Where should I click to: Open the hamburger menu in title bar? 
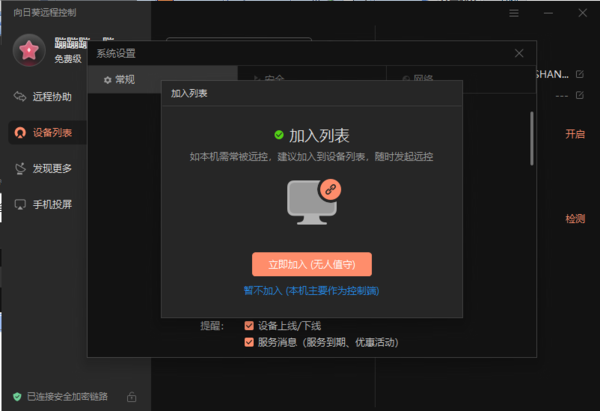click(514, 13)
